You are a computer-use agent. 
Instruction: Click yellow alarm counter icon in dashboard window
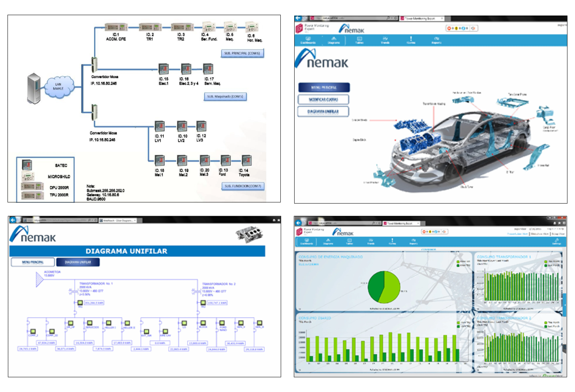430,232
